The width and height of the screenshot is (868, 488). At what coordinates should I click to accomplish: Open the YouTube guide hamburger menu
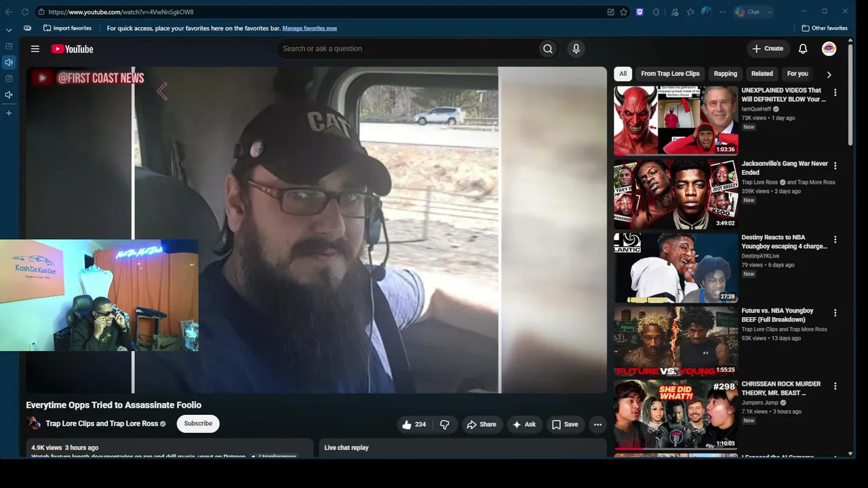(x=35, y=49)
